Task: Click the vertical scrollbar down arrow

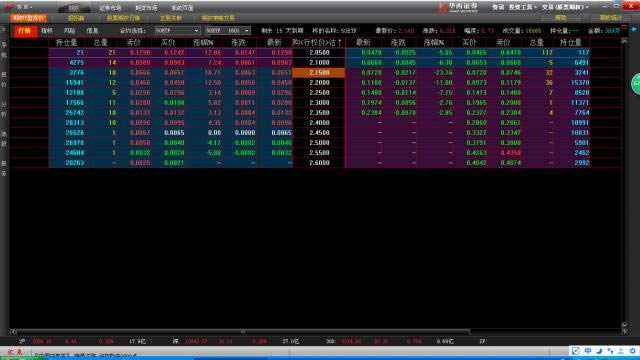Action: tap(624, 324)
